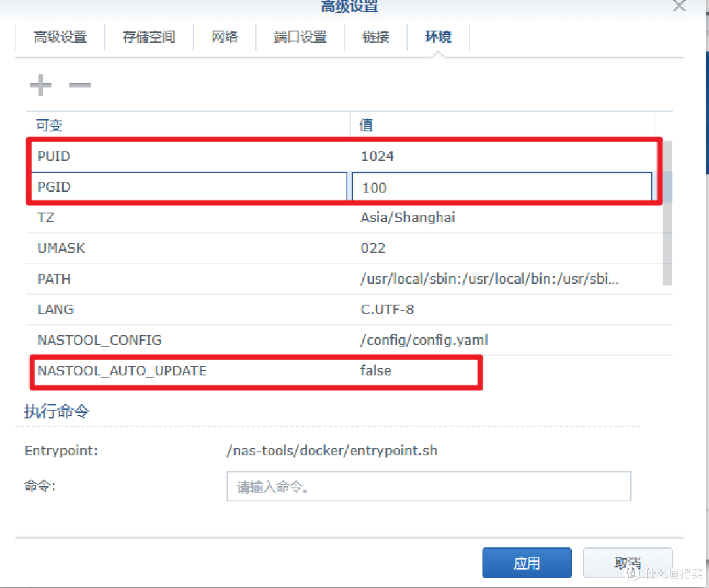Click the + icon to add an environment variable

[40, 84]
